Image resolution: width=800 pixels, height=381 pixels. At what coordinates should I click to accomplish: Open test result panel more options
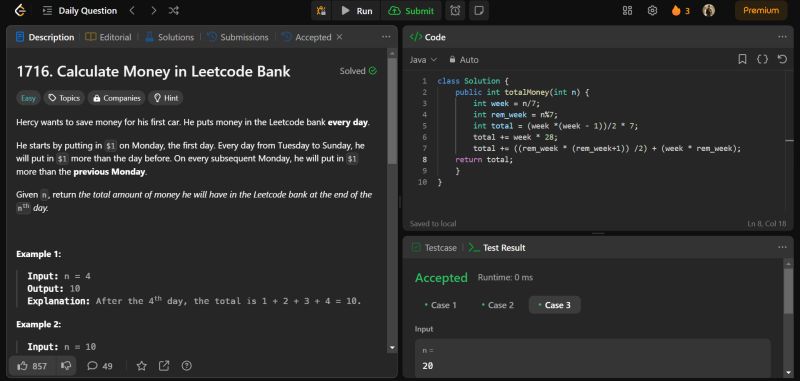coord(782,247)
